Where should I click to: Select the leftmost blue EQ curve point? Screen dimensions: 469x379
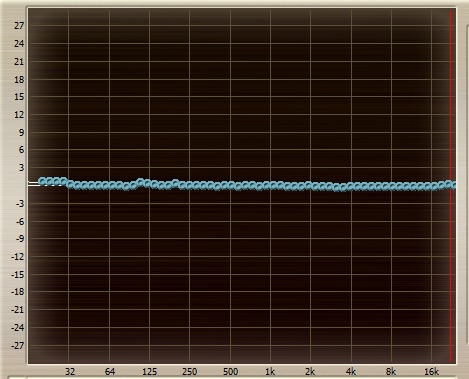pyautogui.click(x=42, y=181)
